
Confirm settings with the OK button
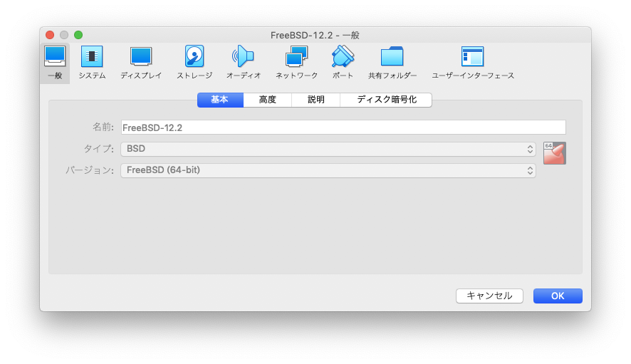click(558, 296)
